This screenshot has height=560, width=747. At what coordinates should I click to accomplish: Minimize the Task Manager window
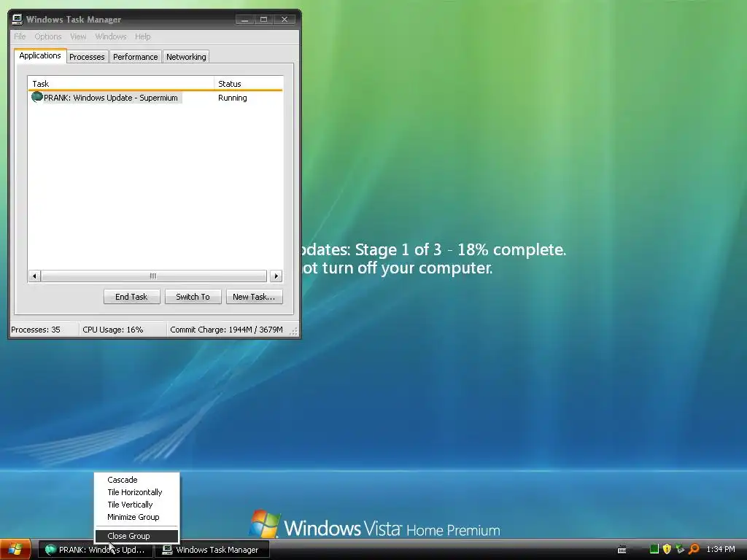(245, 20)
